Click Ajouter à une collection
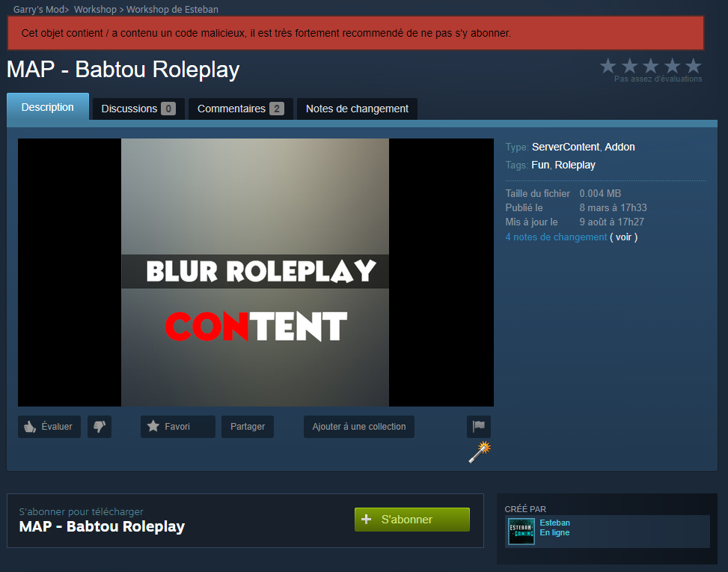The height and width of the screenshot is (572, 728). [359, 427]
